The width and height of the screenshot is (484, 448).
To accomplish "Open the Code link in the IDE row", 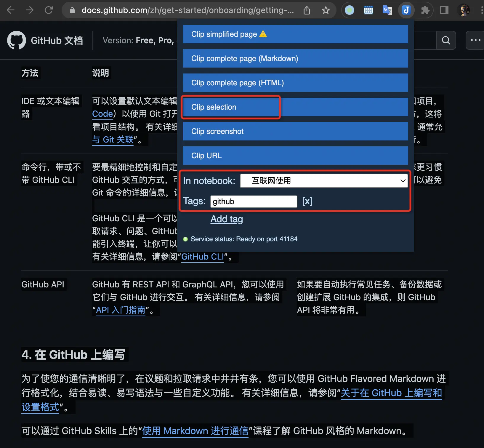I will (102, 114).
